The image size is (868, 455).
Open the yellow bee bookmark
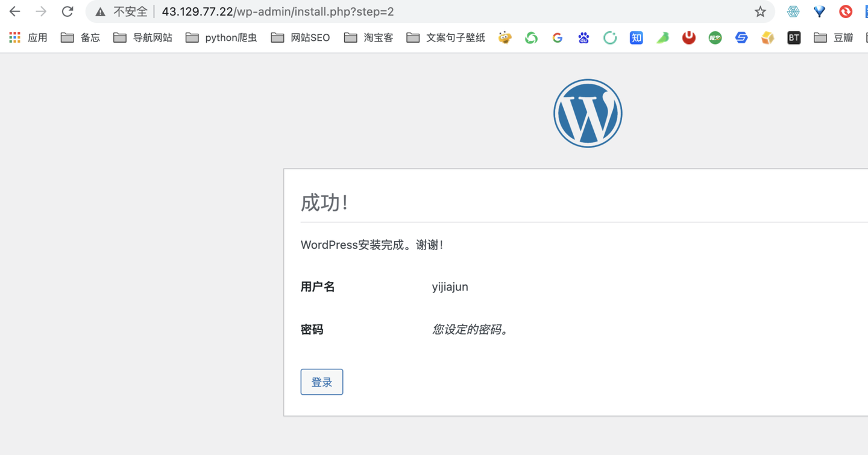(505, 37)
